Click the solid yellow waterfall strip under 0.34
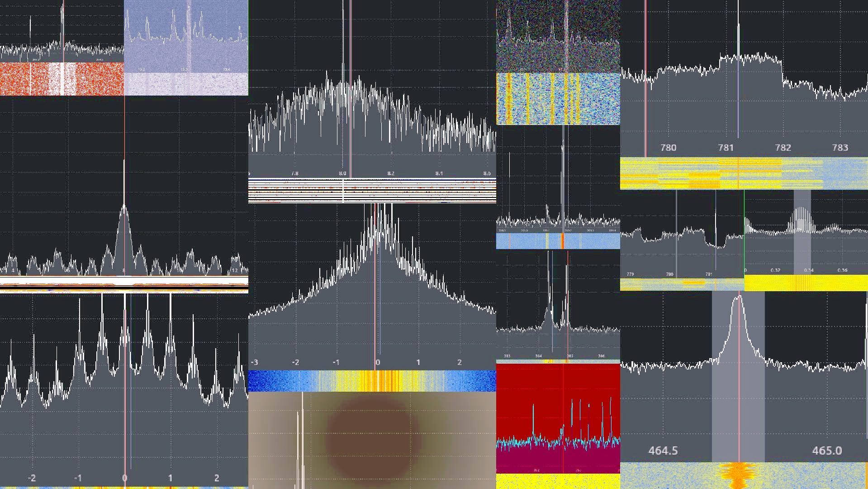Screen dimensions: 868x489 [x=806, y=283]
